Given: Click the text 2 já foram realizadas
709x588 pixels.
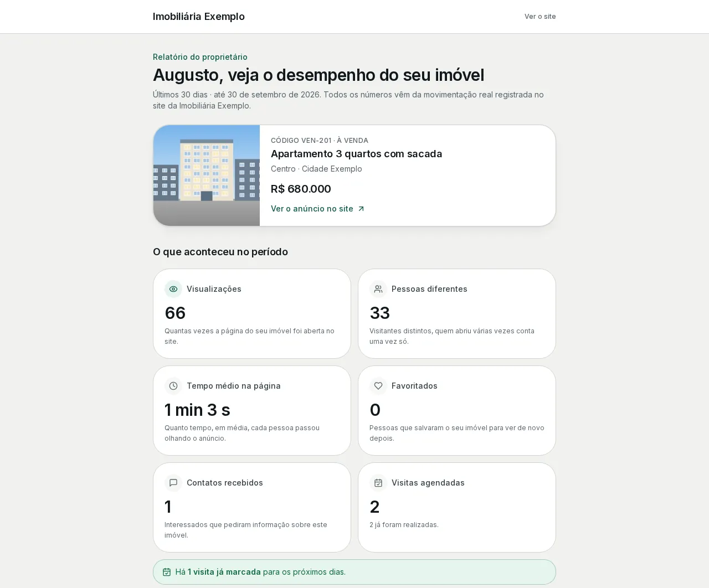Looking at the screenshot, I should coord(404,525).
